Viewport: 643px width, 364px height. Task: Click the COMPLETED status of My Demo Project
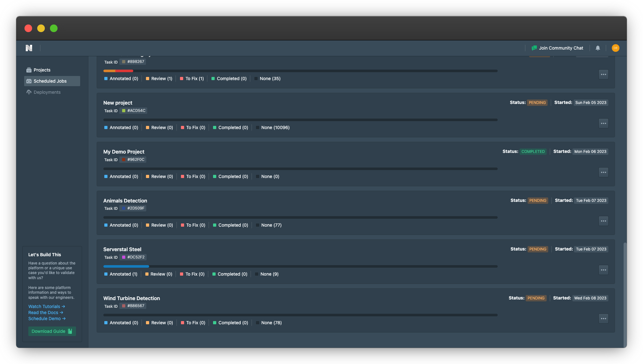533,152
